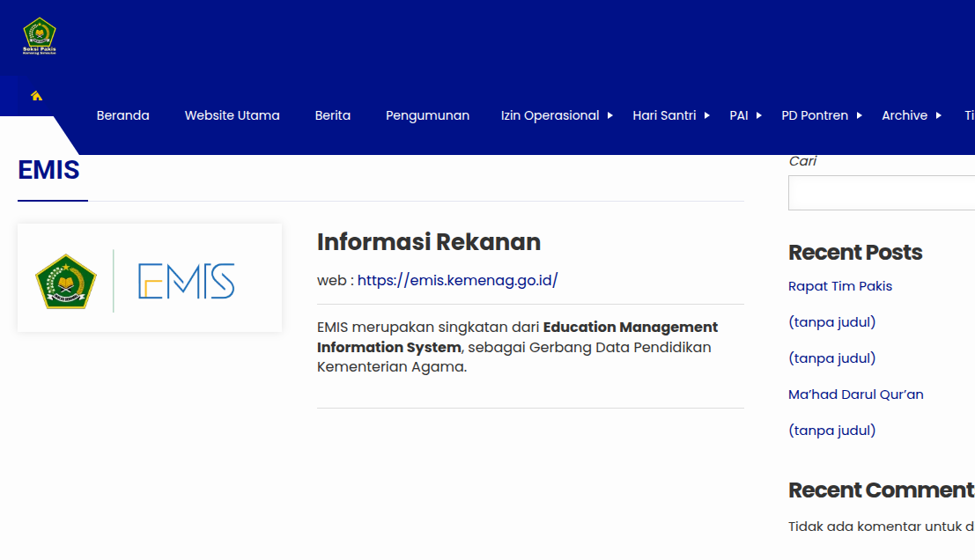Select the Seksi Pakis logo at top left

pyautogui.click(x=39, y=35)
